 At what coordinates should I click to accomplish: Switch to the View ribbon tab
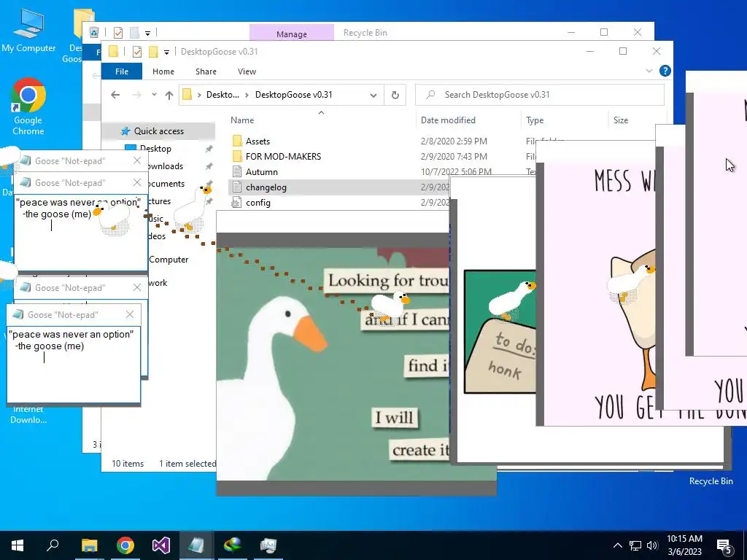coord(247,71)
